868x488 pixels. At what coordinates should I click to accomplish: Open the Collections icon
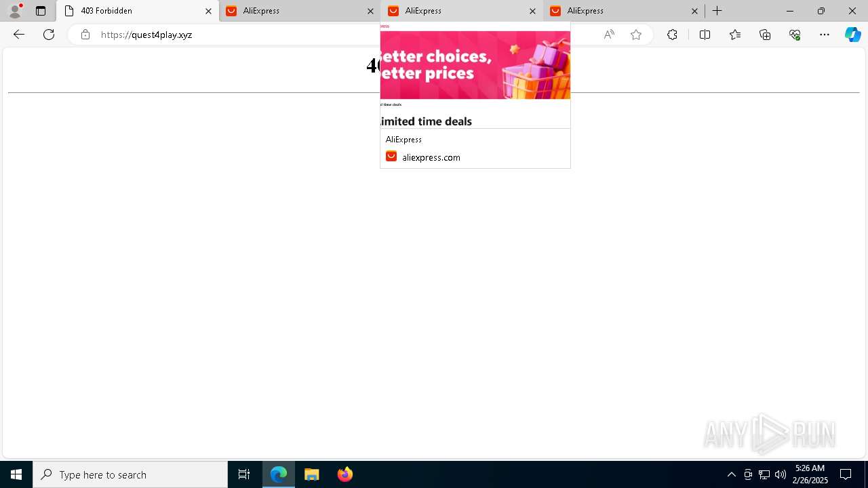[x=765, y=35]
